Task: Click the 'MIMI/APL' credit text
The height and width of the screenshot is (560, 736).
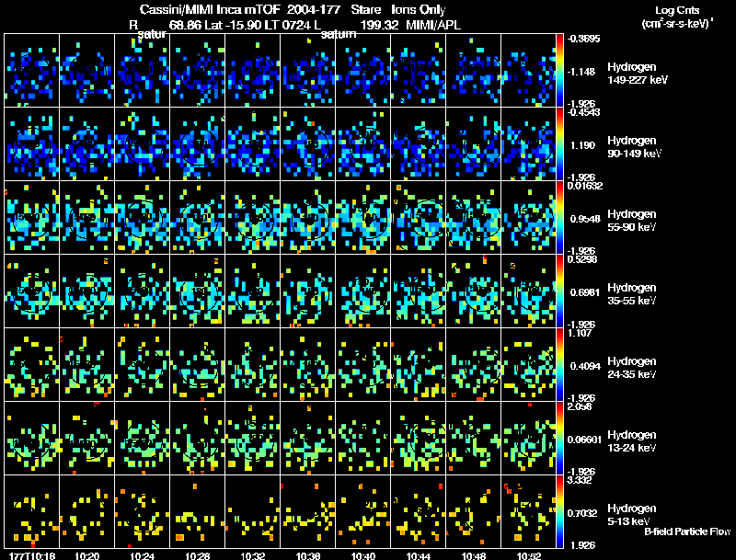Action: point(432,25)
